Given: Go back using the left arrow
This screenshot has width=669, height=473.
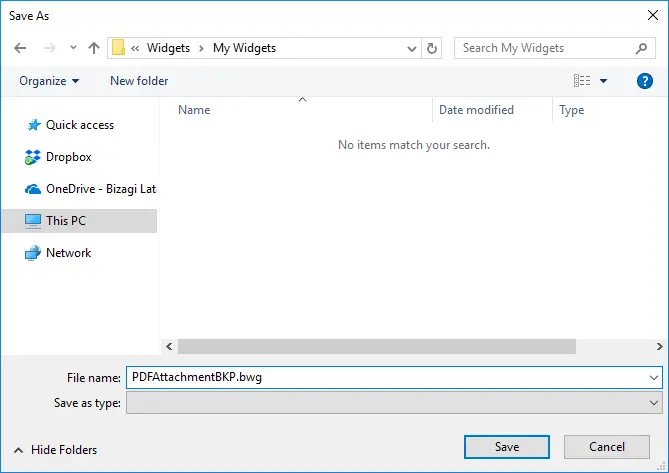Looking at the screenshot, I should 20,48.
